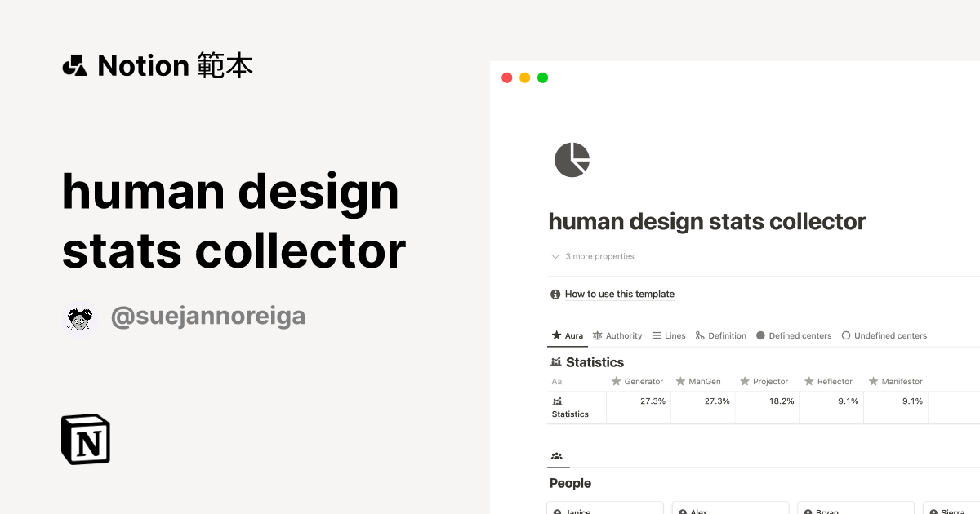
Task: Click the scales icon next to Authority
Action: click(597, 335)
